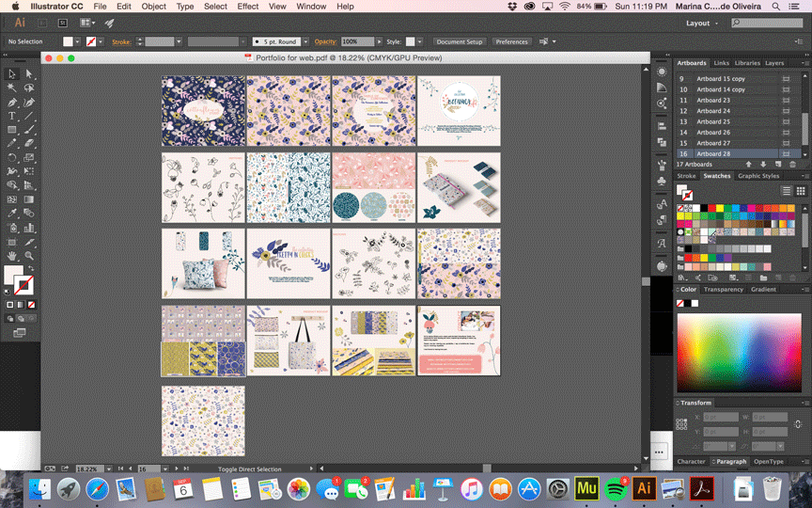Open the Arrange Documents dropdown

(x=87, y=23)
